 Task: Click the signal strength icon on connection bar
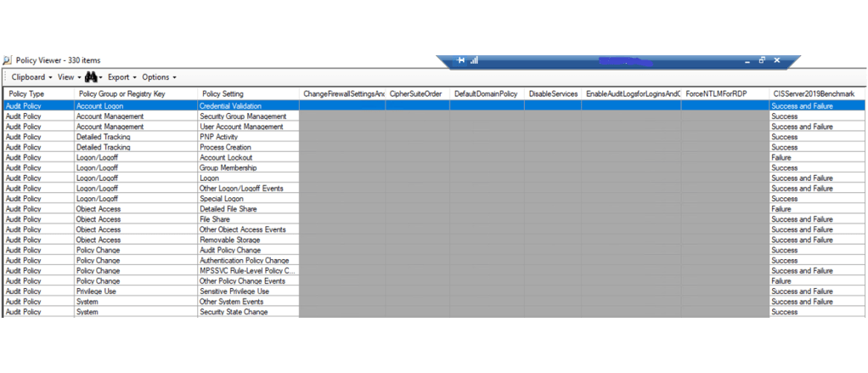474,60
